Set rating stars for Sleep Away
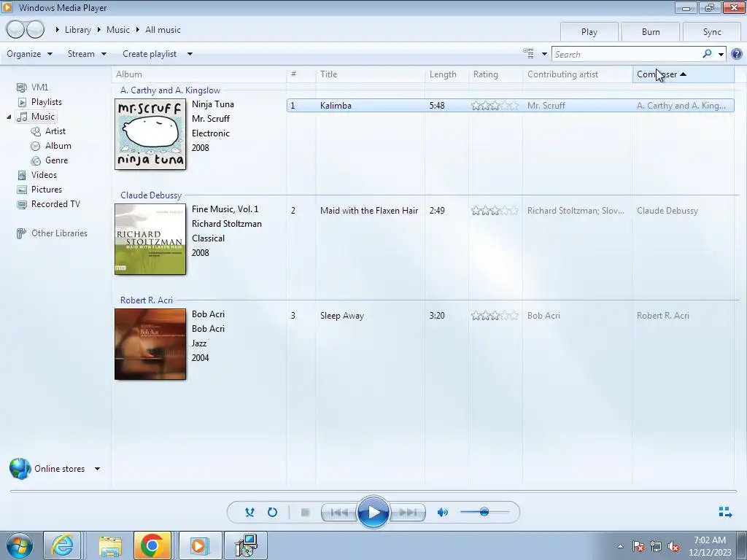Image resolution: width=747 pixels, height=560 pixels. pos(495,316)
